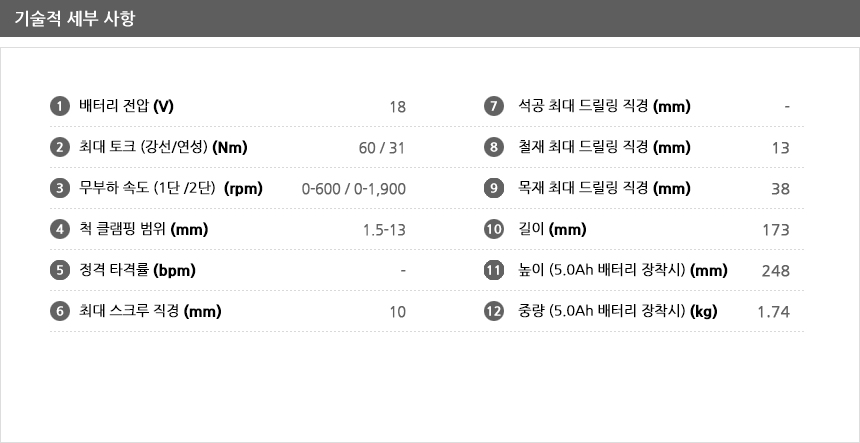Viewport: 860px width, 443px height.
Task: Select the number 3 circle icon
Action: pos(60,188)
